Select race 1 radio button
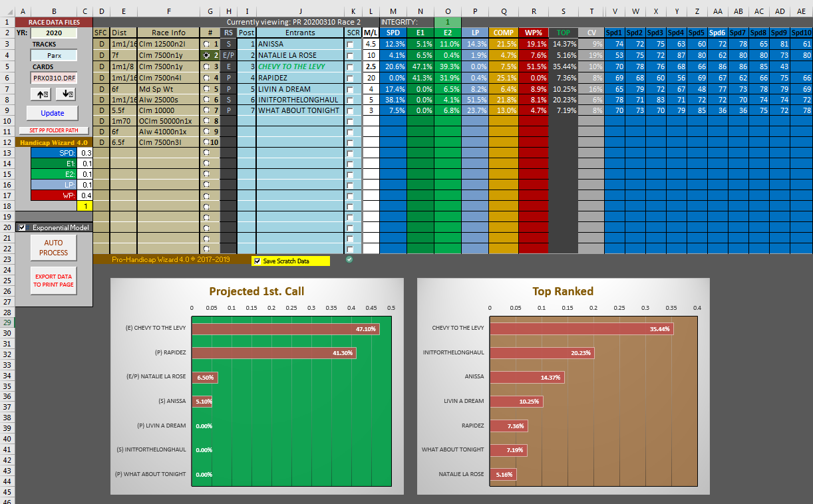 point(207,44)
